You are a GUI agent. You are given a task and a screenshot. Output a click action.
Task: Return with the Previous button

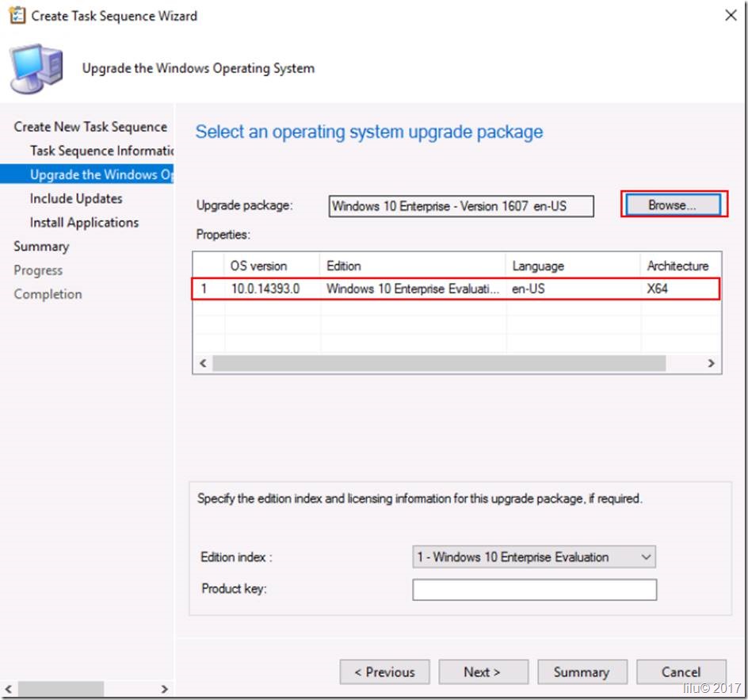[x=384, y=671]
